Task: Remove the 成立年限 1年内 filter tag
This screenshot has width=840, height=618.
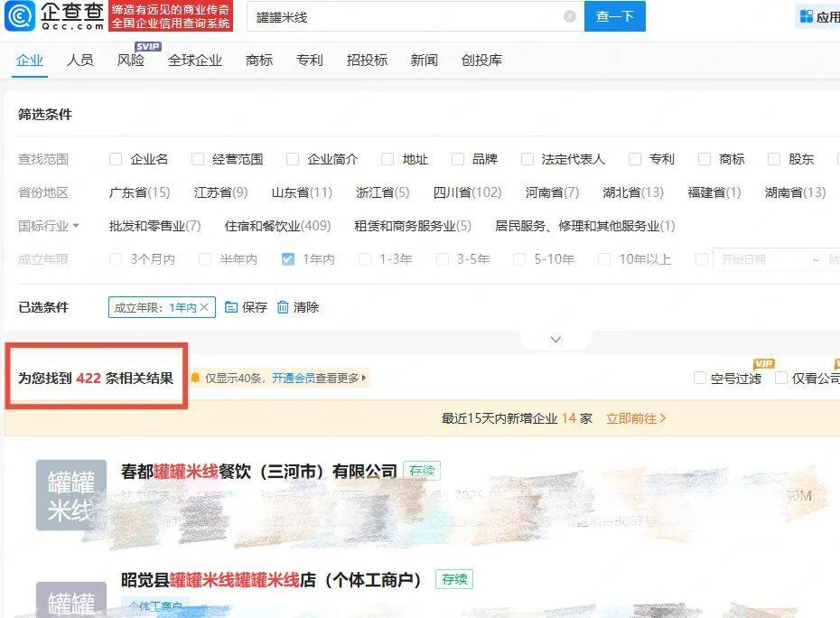Action: [x=204, y=307]
